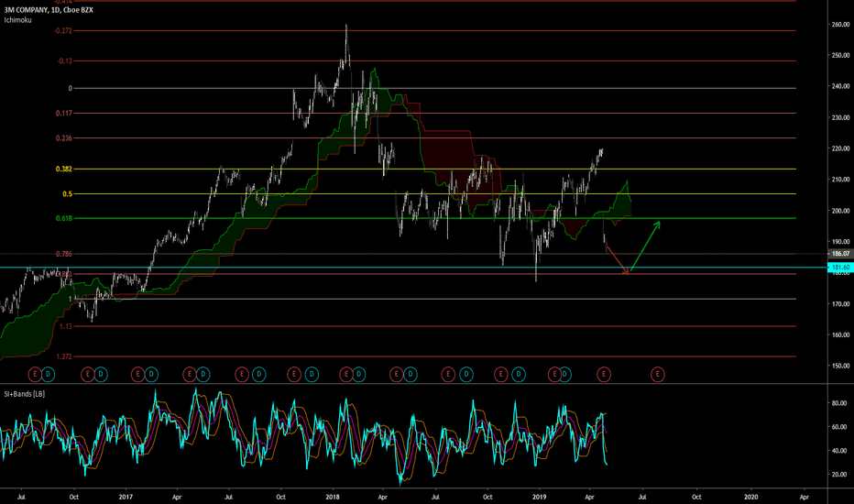854x504 pixels.
Task: Click the 2018 label on time axis
Action: (x=333, y=497)
